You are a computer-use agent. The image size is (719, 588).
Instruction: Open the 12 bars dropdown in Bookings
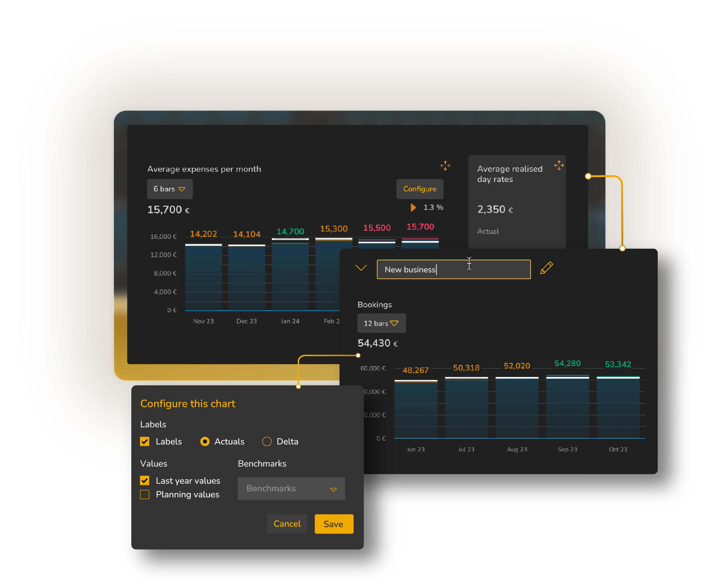point(381,323)
